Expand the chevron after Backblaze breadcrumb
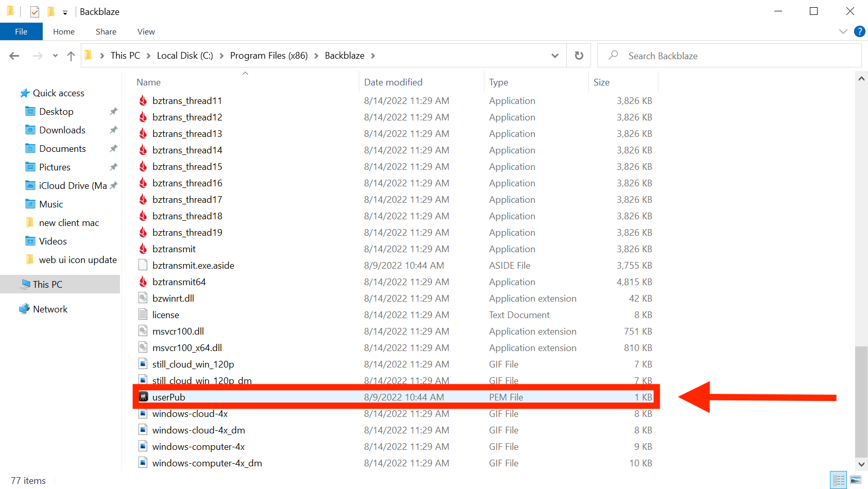Screen dimensions: 868x489 (373, 56)
